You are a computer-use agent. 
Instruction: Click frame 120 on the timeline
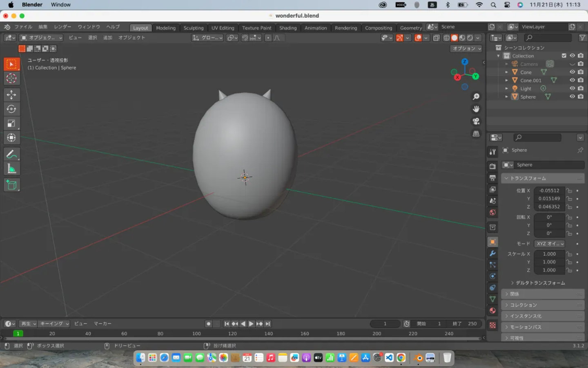click(232, 334)
